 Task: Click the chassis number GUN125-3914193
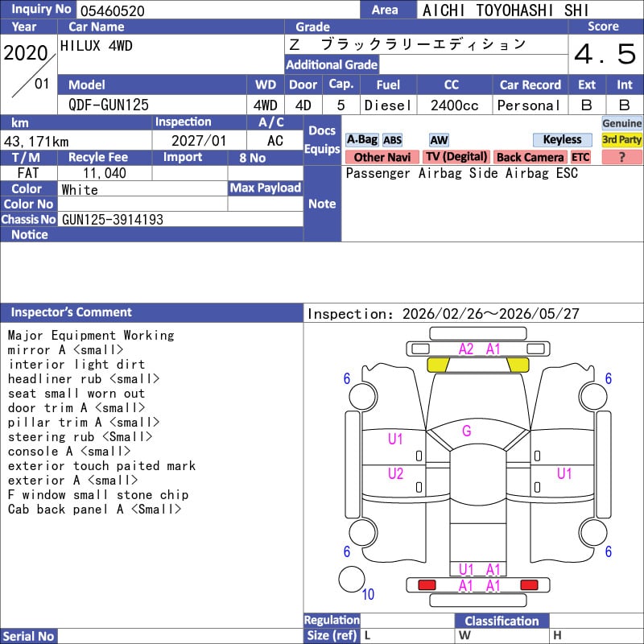point(113,219)
